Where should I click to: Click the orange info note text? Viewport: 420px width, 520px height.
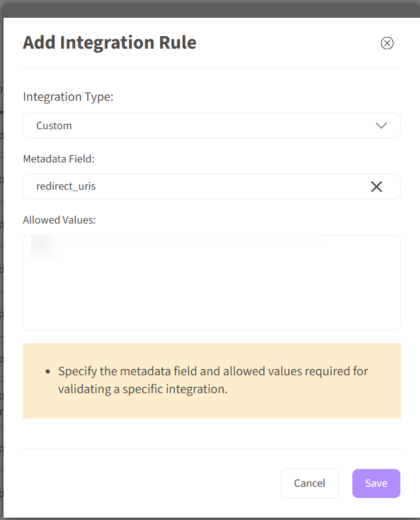tap(212, 381)
